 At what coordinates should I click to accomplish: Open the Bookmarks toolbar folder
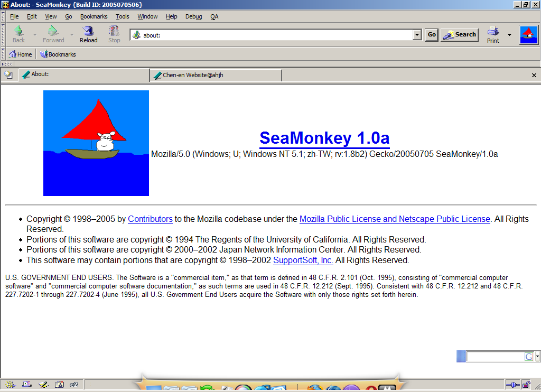click(58, 54)
